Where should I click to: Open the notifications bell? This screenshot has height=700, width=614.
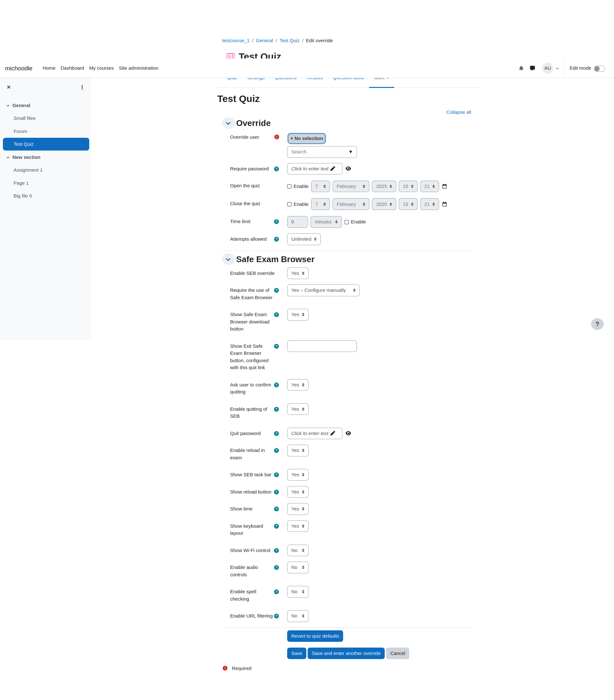521,68
